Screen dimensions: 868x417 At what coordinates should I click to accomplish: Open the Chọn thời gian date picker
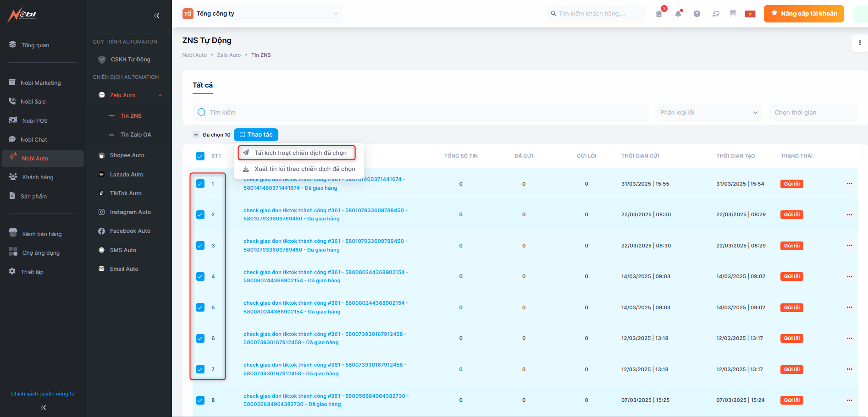point(813,113)
